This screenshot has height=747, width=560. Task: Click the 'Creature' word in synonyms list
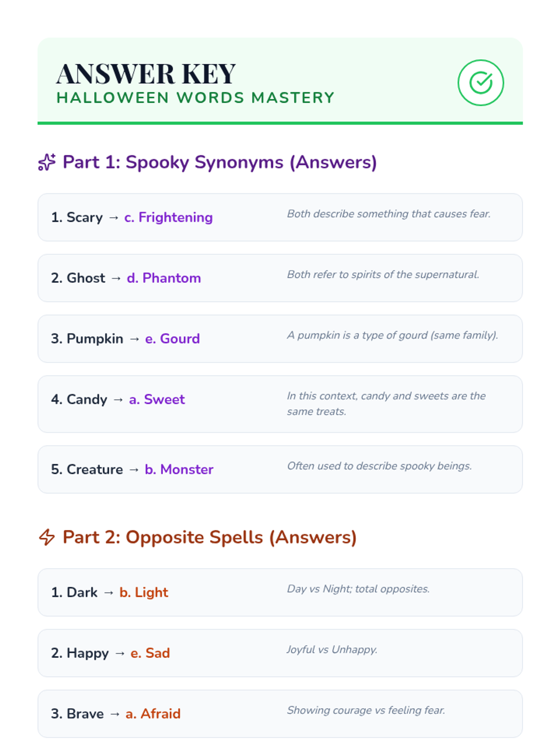pyautogui.click(x=95, y=470)
